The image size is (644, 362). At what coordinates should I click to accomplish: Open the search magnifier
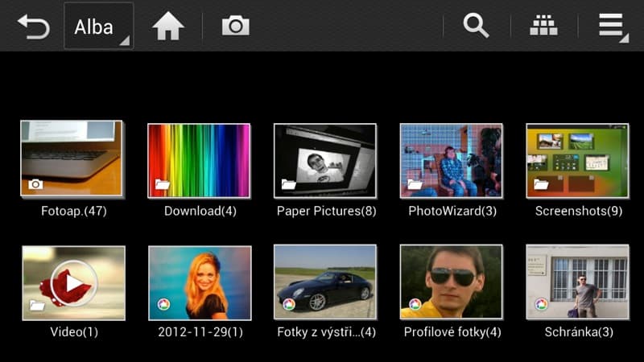(476, 26)
